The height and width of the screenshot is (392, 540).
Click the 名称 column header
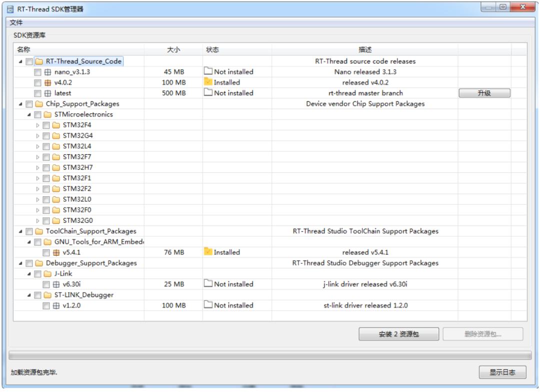(79, 49)
